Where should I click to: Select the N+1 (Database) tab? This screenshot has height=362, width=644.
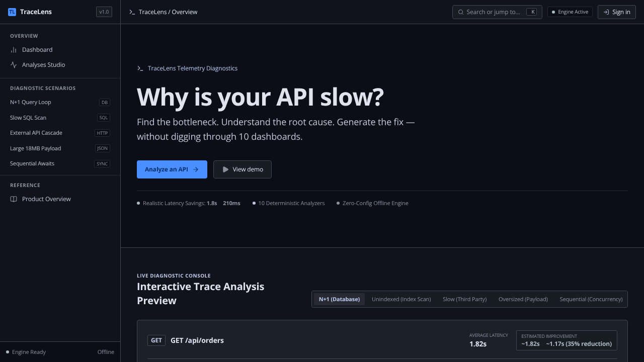click(339, 299)
